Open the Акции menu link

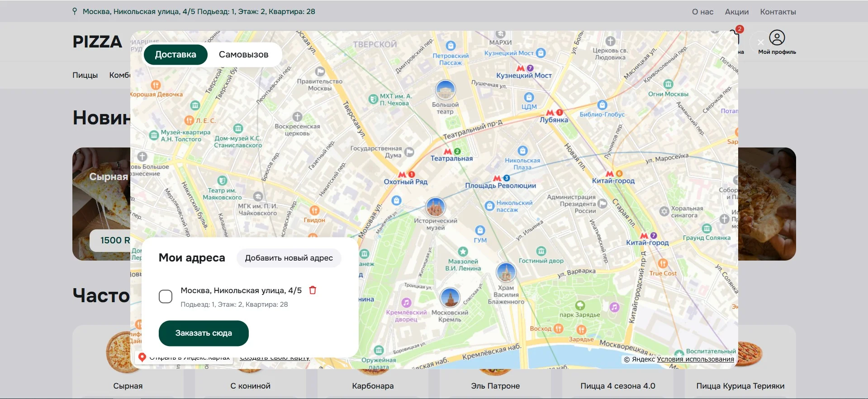pos(737,12)
